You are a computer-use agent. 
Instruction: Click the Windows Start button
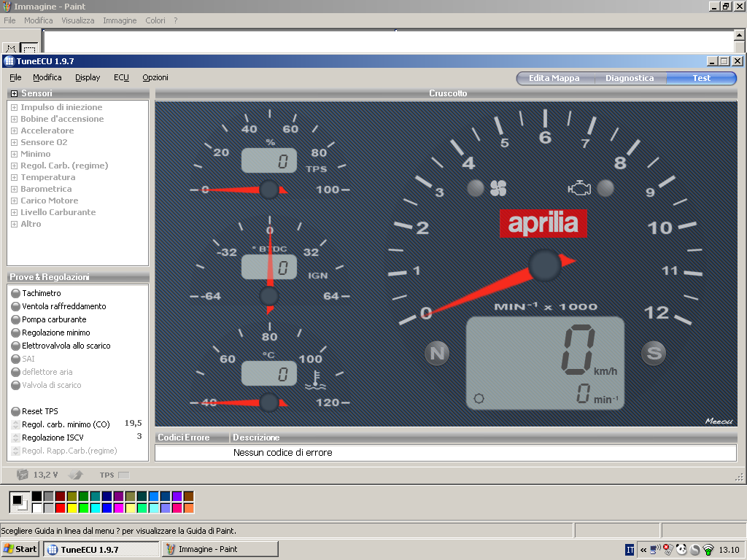pyautogui.click(x=20, y=549)
